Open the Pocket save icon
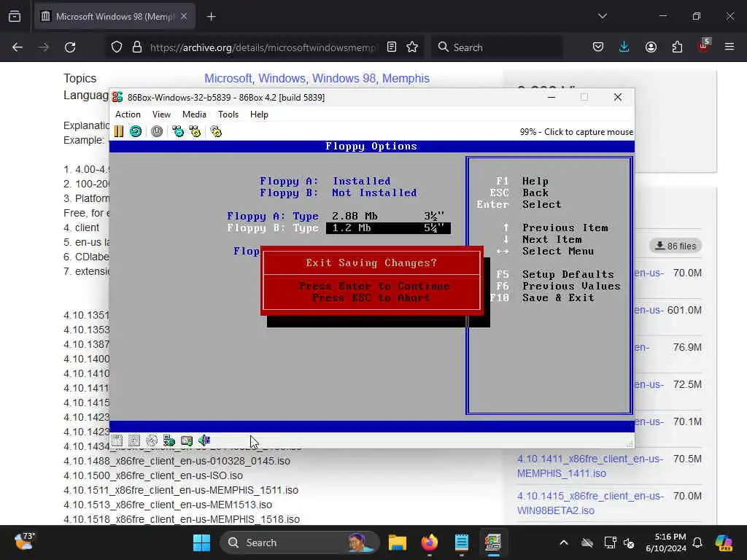The width and height of the screenshot is (747, 560). (x=598, y=47)
